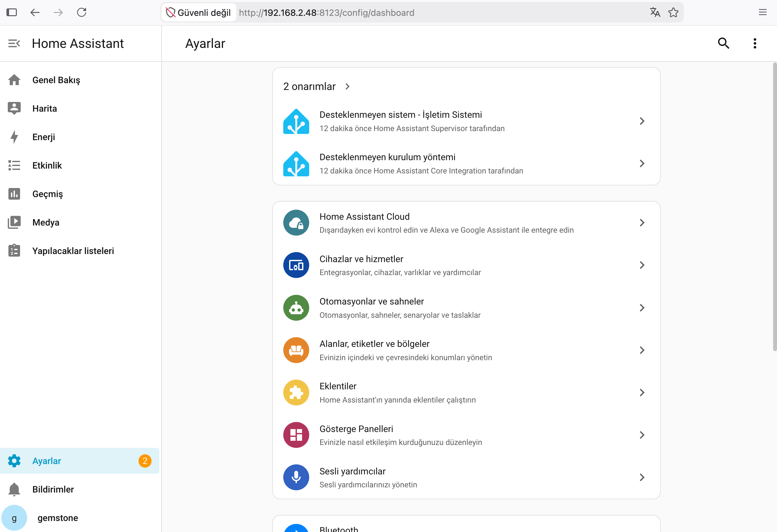Open chevron for Otomasyonlar ve sahneler row
The image size is (777, 532).
pos(642,307)
